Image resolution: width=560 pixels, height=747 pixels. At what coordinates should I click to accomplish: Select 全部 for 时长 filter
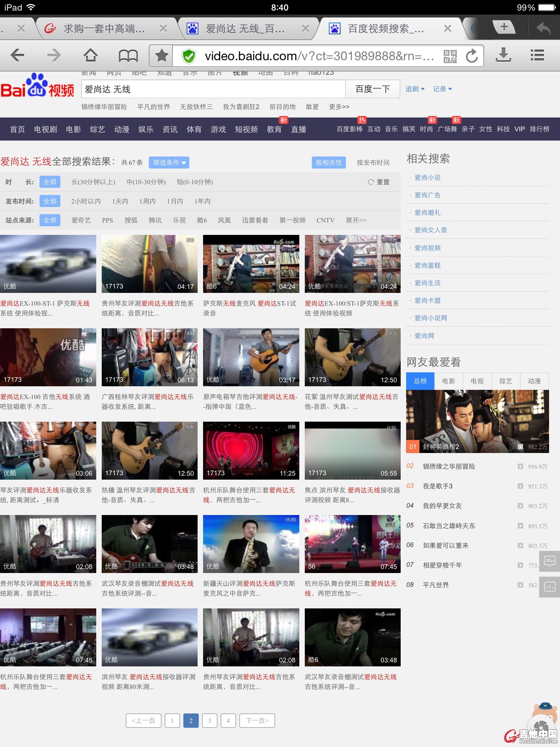click(50, 182)
